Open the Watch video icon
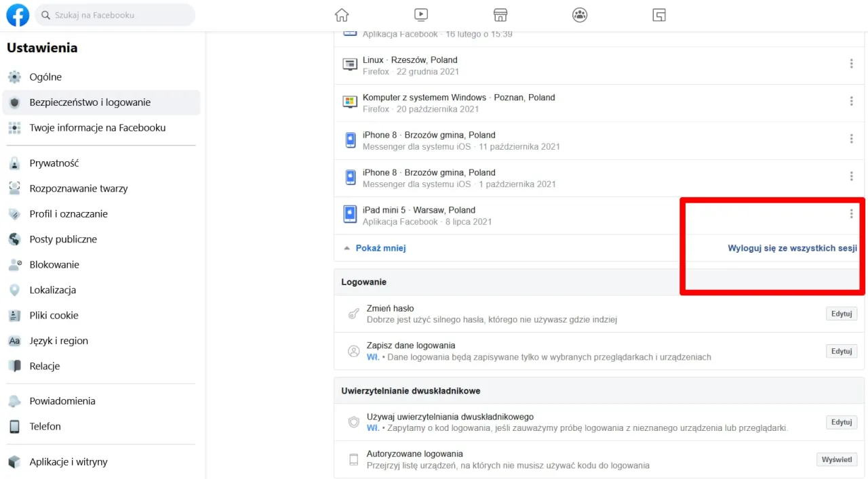Viewport: 868px width, 479px height. 421,15
